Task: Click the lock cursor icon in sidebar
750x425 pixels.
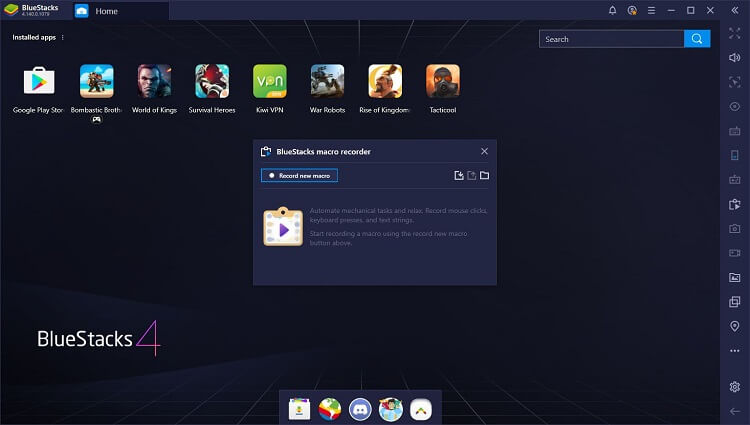Action: click(735, 82)
